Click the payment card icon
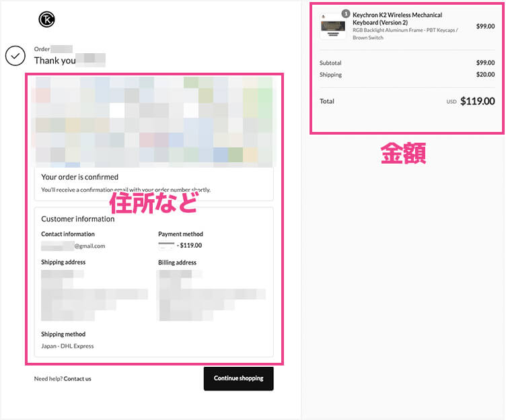 (166, 245)
